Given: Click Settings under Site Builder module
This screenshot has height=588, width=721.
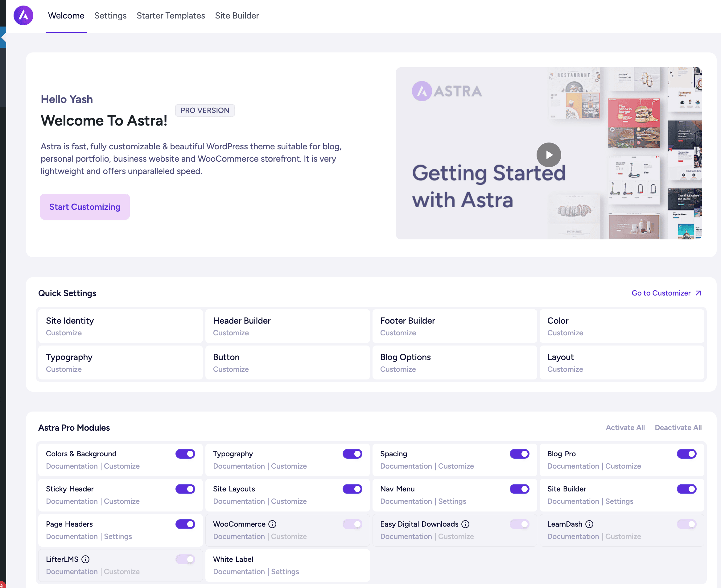Looking at the screenshot, I should (619, 501).
